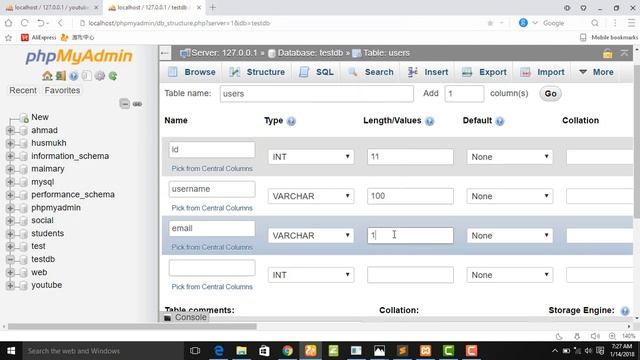This screenshot has height=360, width=640.
Task: Open the Import tab
Action: coord(542,72)
